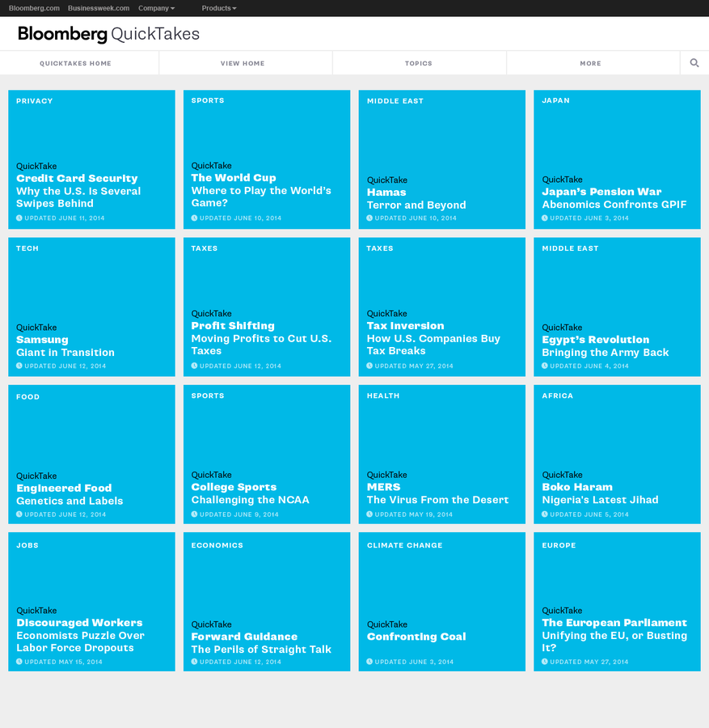Open MERS The Virus From the Desert

coord(442,454)
